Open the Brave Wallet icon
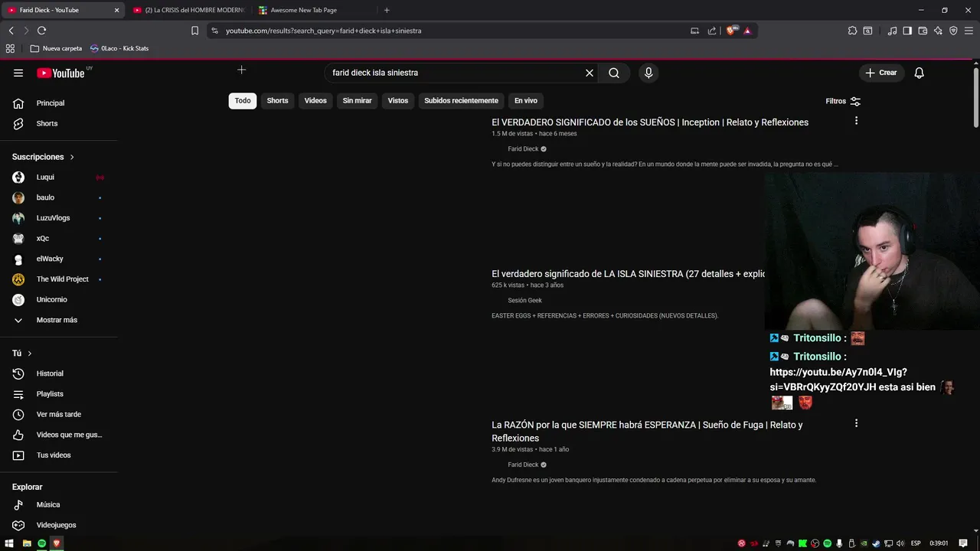980x551 pixels. click(x=923, y=31)
